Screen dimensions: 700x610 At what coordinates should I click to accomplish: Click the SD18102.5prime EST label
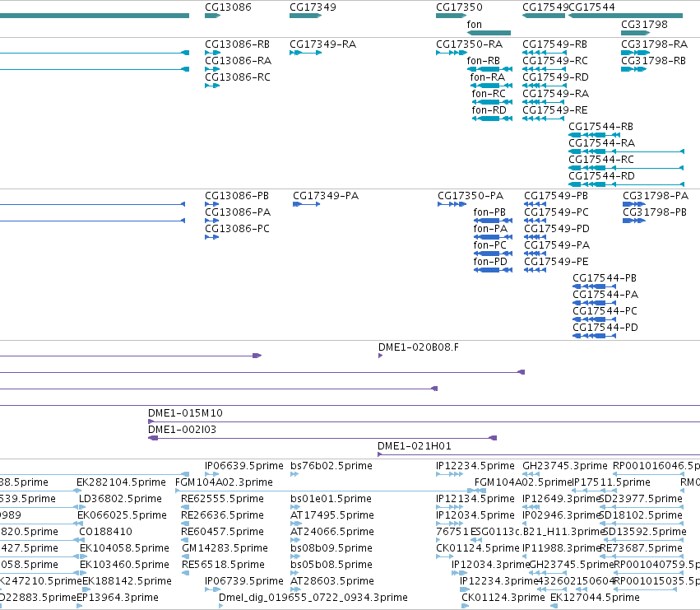641,515
